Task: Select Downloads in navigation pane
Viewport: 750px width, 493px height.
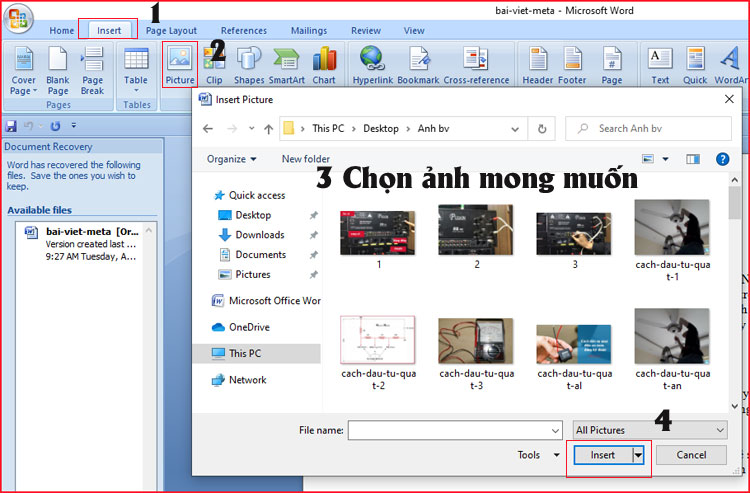Action: [251, 235]
